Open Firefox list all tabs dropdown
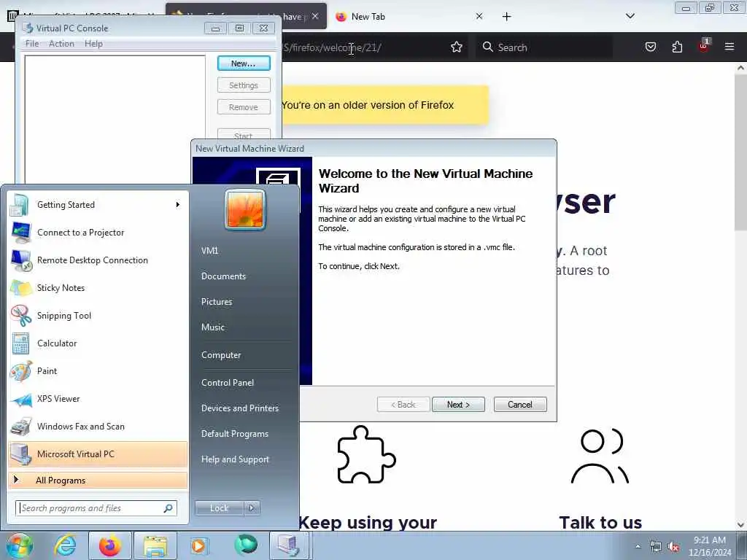747x560 pixels. click(630, 16)
